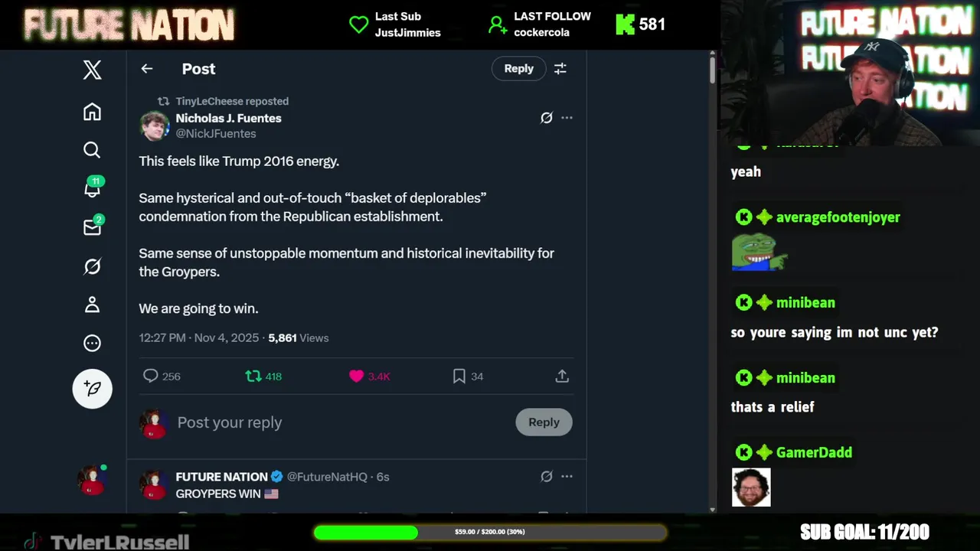Open three-dot menu on FUTURE NATION reply
The image size is (980, 551).
coord(567,476)
